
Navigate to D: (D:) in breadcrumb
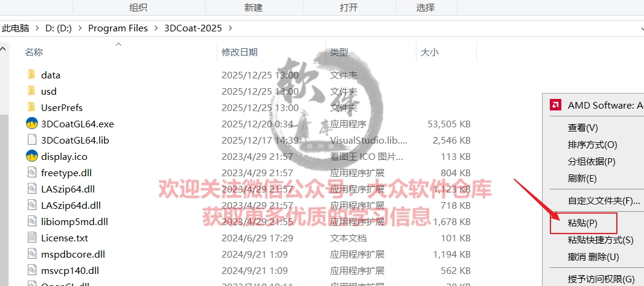click(59, 28)
